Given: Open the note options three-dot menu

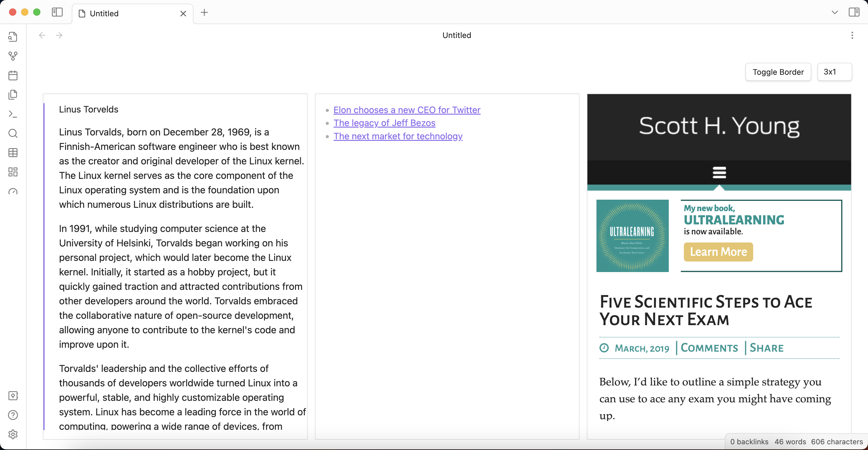Looking at the screenshot, I should coord(852,35).
